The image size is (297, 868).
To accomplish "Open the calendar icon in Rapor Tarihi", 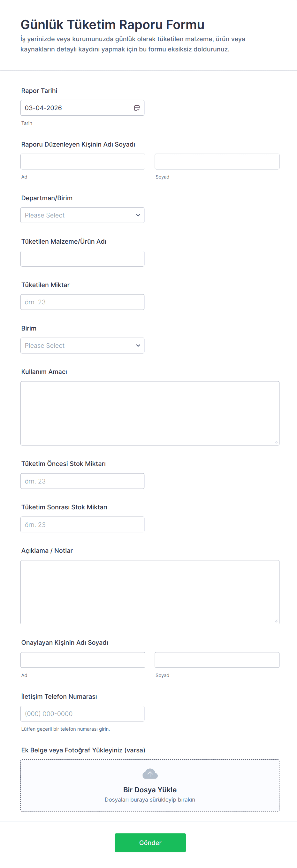I will [x=137, y=108].
